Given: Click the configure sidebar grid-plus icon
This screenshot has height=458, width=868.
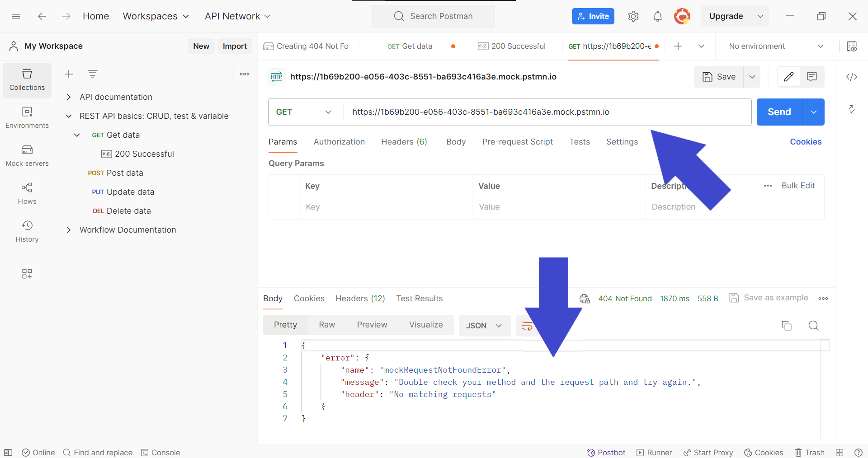Looking at the screenshot, I should (x=27, y=274).
